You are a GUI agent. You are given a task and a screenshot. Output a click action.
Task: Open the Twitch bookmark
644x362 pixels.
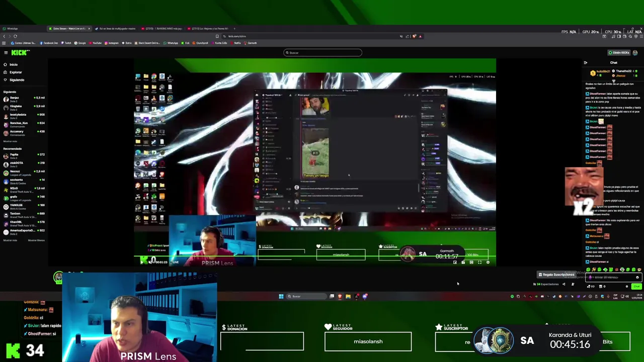[x=66, y=43]
